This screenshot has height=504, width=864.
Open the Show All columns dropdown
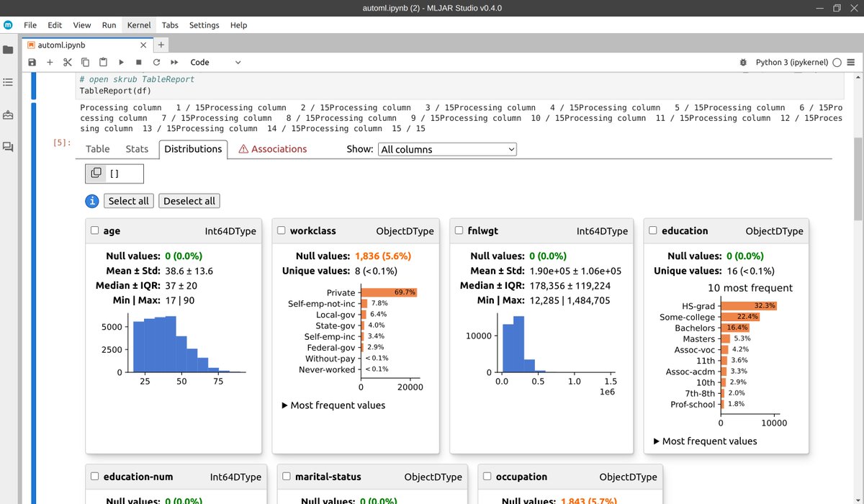pos(446,149)
